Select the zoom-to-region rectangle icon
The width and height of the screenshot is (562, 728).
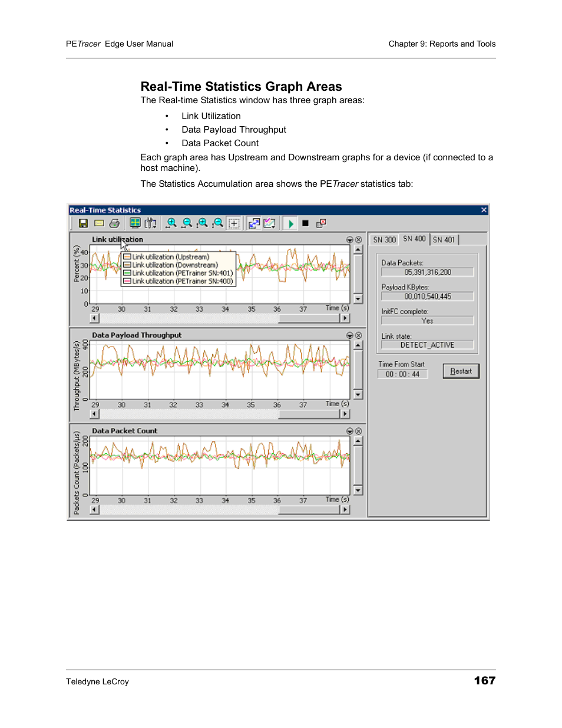click(x=234, y=223)
